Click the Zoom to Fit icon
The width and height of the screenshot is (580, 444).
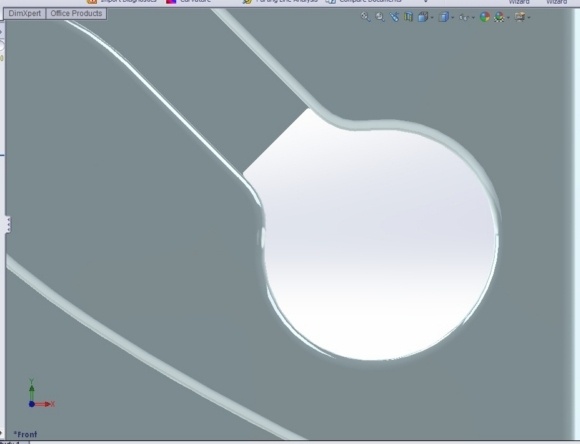pyautogui.click(x=365, y=17)
